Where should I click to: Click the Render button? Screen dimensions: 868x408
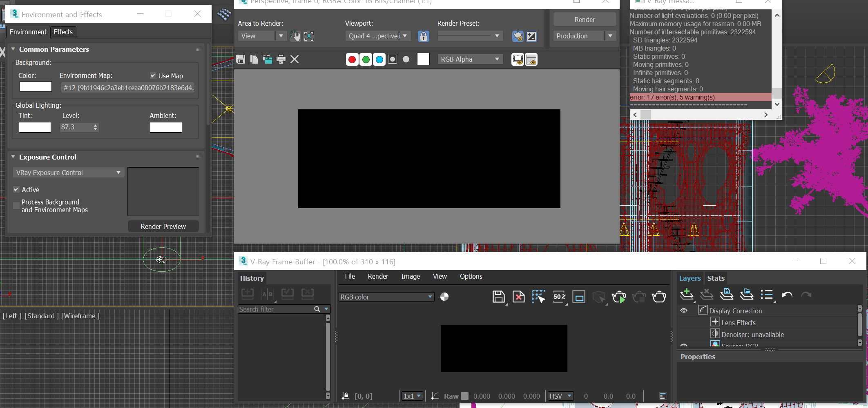click(585, 20)
